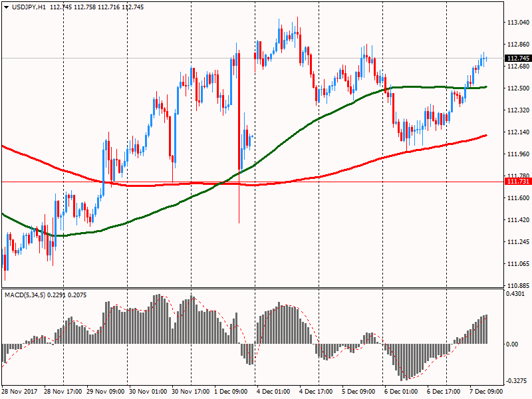
Task: Click the MACD(5,34,5) indicator label
Action: tap(27, 294)
